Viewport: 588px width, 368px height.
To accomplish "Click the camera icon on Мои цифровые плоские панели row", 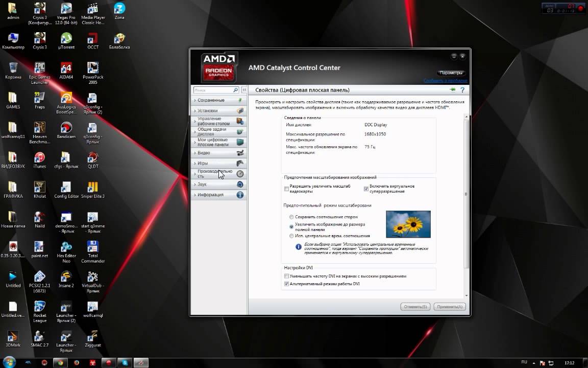I will pyautogui.click(x=240, y=142).
